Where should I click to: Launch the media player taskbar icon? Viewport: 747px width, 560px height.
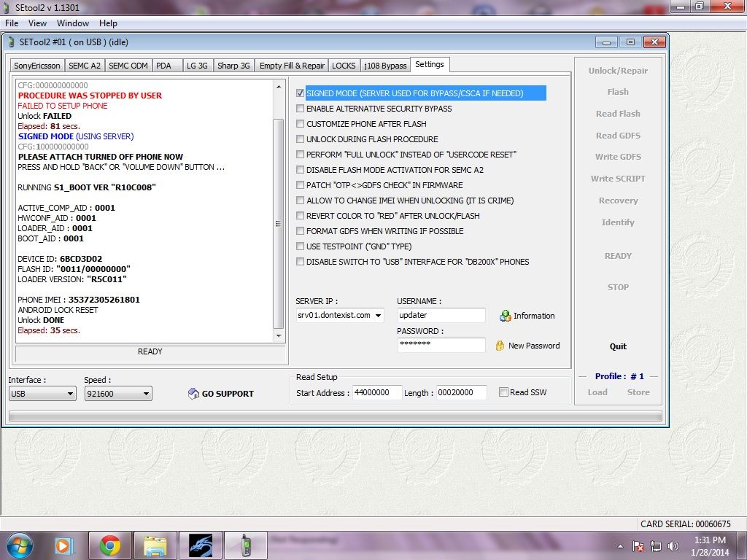[x=63, y=545]
